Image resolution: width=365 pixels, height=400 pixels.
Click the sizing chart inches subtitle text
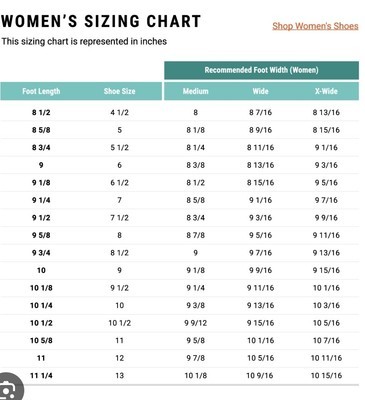(84, 42)
